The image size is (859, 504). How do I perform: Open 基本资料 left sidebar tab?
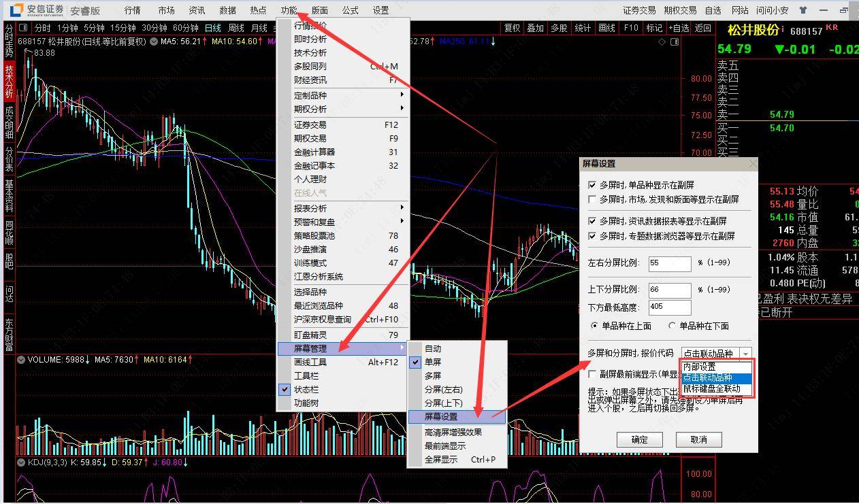click(9, 195)
